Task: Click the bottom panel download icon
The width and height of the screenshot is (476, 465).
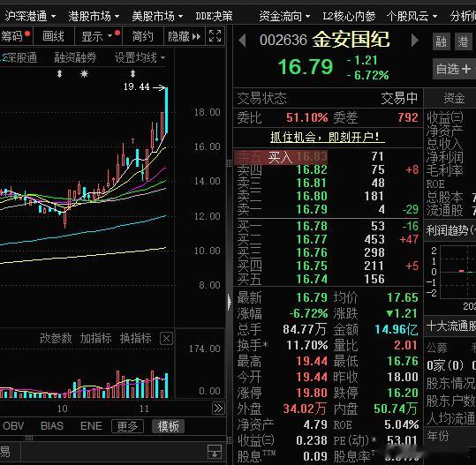Action: [x=215, y=452]
